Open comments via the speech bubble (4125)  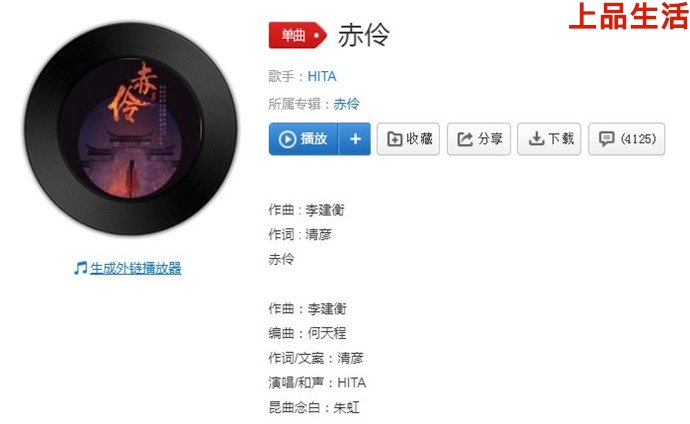(x=627, y=139)
